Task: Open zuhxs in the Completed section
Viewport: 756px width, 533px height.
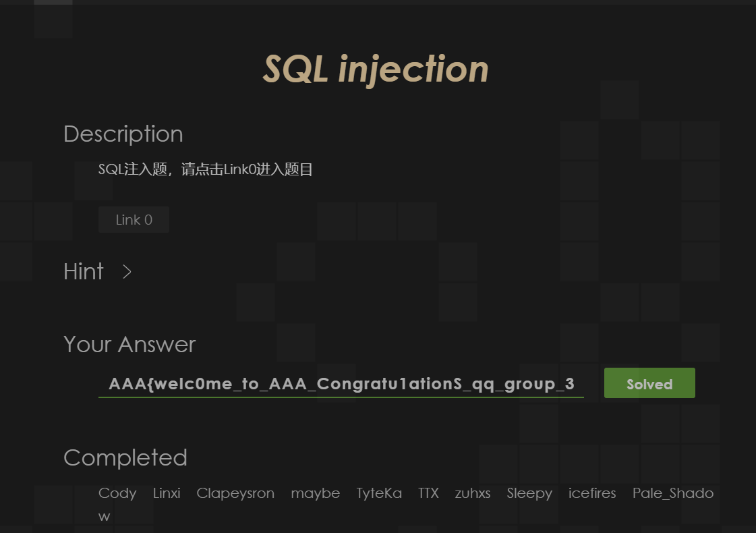Action: point(473,493)
